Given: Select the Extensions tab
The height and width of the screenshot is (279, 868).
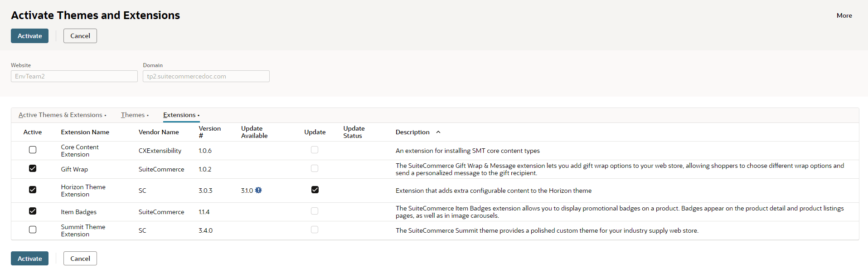Looking at the screenshot, I should coord(181,115).
